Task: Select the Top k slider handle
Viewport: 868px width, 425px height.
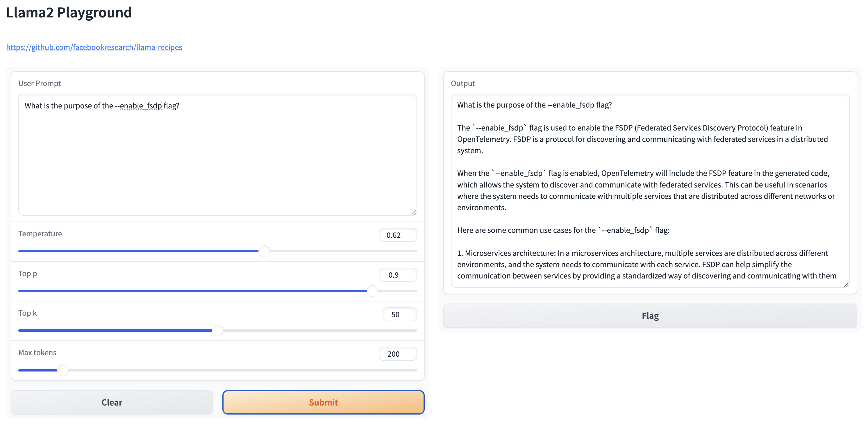Action: tap(218, 330)
